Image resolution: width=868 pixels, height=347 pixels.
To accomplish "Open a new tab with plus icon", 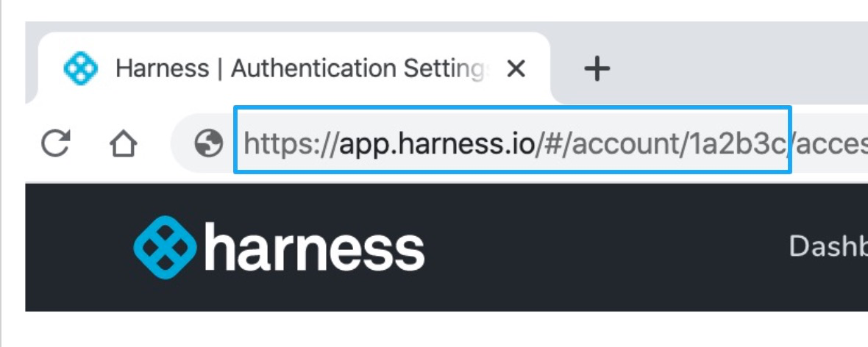I will [x=597, y=69].
